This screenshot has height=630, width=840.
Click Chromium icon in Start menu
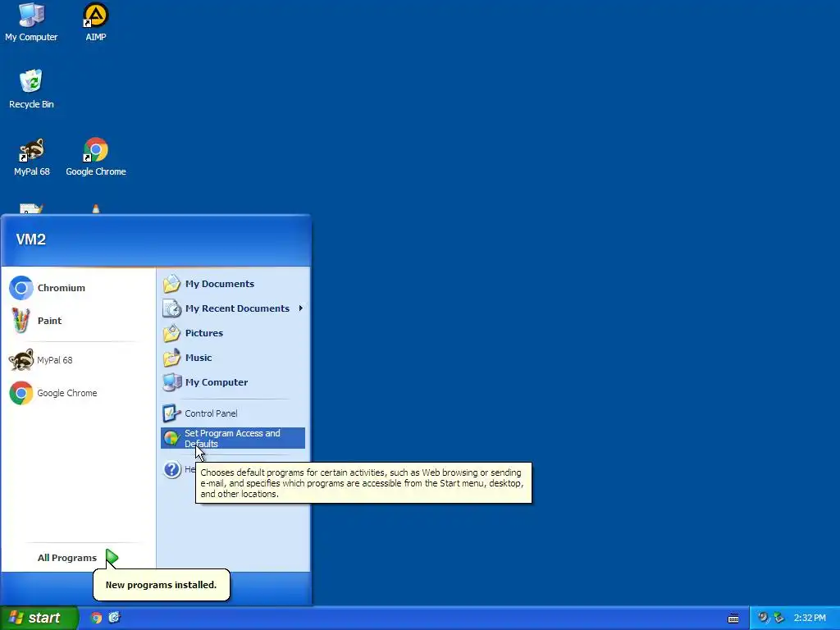21,288
